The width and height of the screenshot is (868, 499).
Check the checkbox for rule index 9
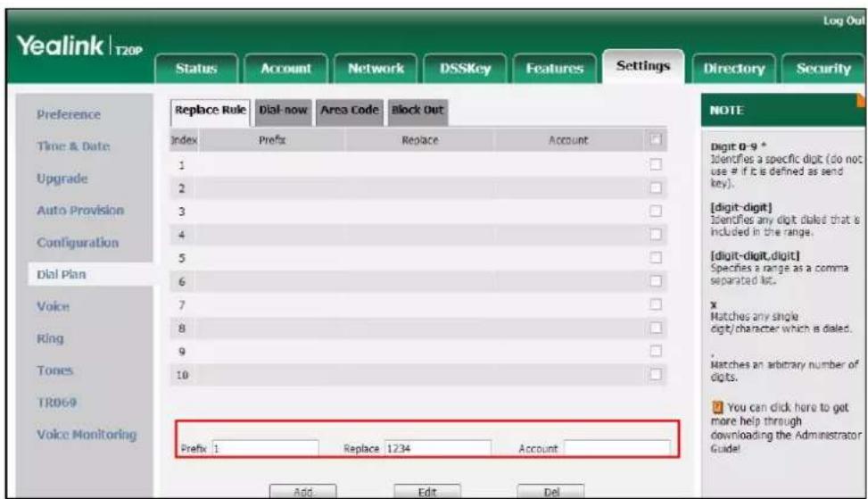pos(656,351)
